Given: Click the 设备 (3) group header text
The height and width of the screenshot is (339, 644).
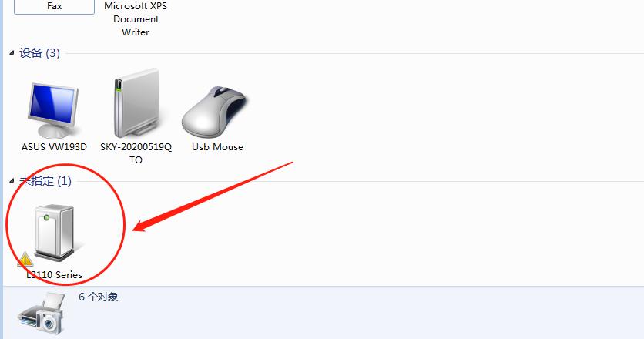Looking at the screenshot, I should [39, 53].
